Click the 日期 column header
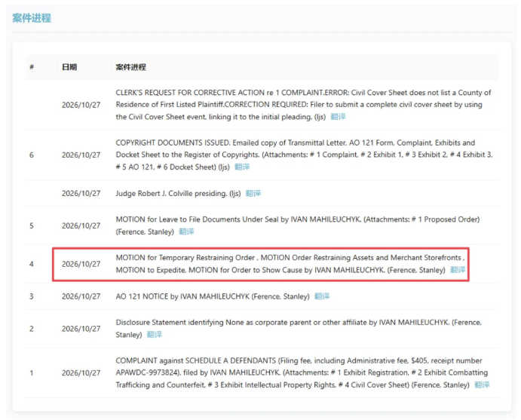Image resolution: width=521 pixels, height=420 pixels. click(69, 67)
